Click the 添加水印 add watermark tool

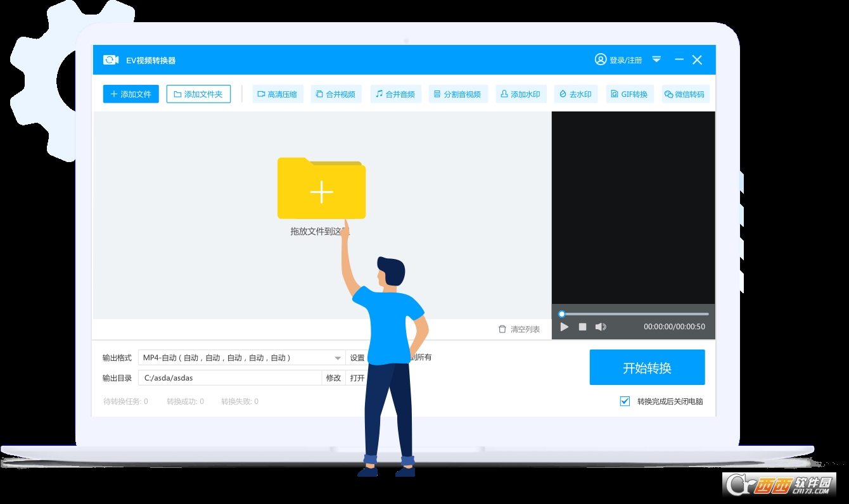click(x=520, y=94)
